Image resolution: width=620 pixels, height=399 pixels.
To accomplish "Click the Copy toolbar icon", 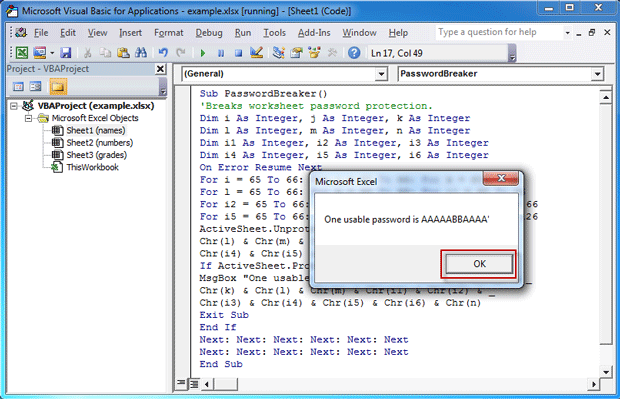I will [105, 53].
